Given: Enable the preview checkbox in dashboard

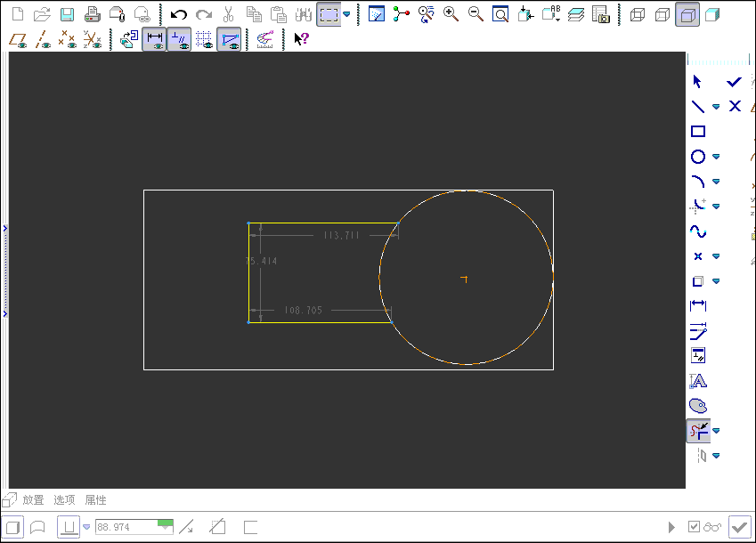Looking at the screenshot, I should (x=694, y=527).
